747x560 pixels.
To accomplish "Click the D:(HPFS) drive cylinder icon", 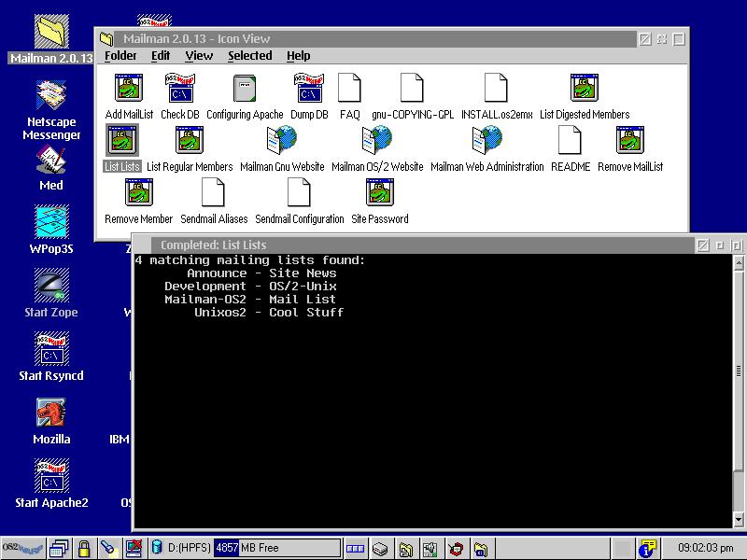I will (156, 548).
